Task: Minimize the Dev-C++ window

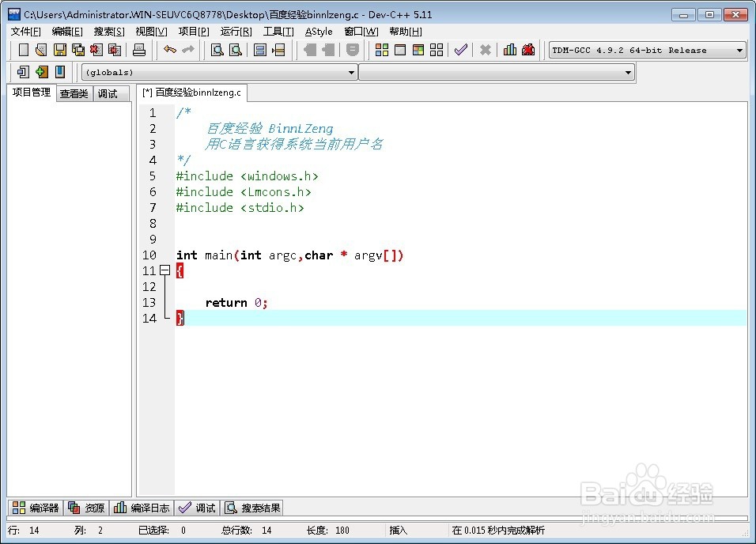Action: coord(683,14)
